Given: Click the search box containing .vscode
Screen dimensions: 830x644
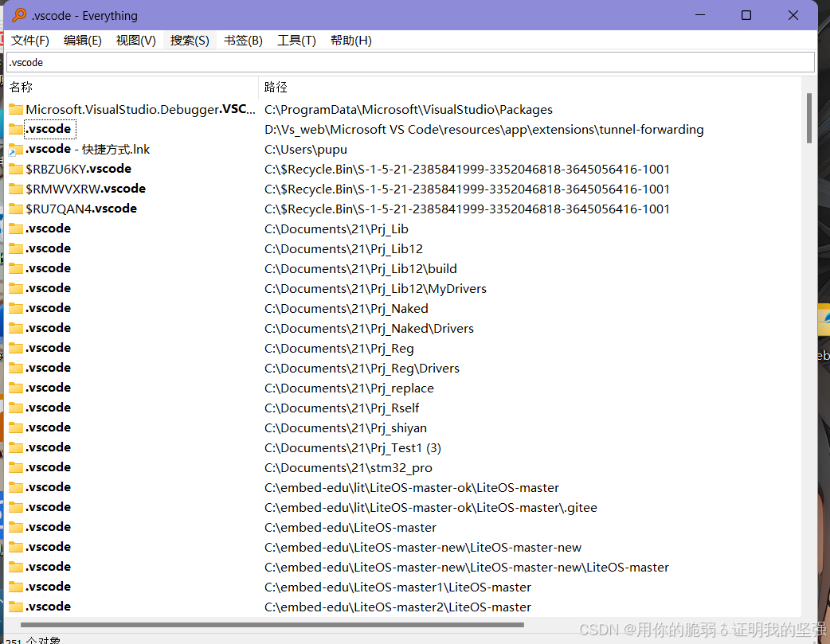Looking at the screenshot, I should click(x=410, y=62).
